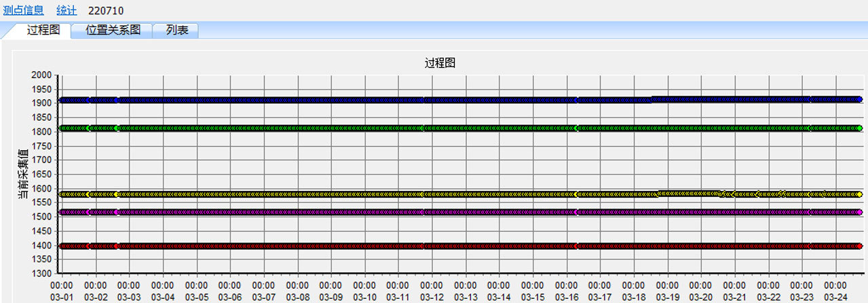The image size is (868, 303).
Task: Click the 1950 y-axis value
Action: pyautogui.click(x=42, y=89)
